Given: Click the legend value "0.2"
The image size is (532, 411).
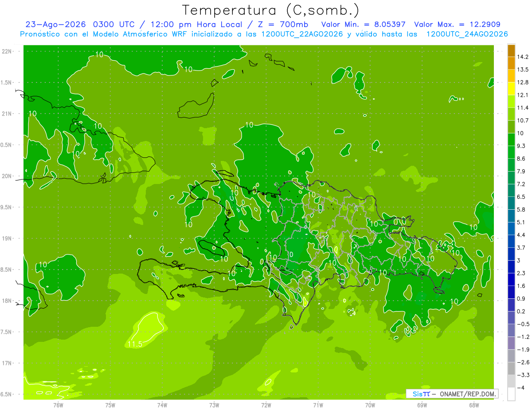Looking at the screenshot, I should point(521,311).
